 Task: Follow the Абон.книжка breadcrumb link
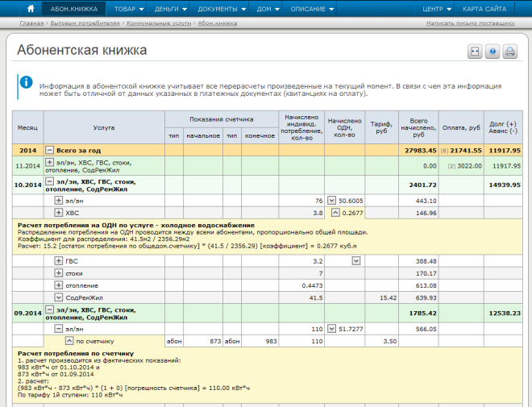(x=218, y=23)
